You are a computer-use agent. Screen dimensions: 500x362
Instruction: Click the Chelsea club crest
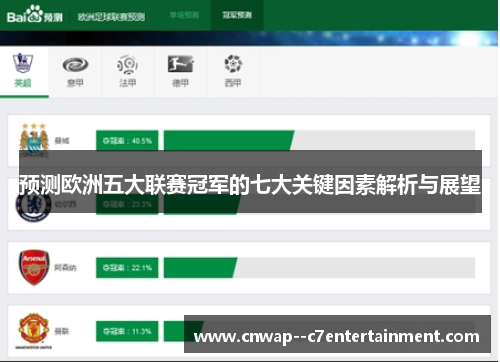[x=33, y=204]
